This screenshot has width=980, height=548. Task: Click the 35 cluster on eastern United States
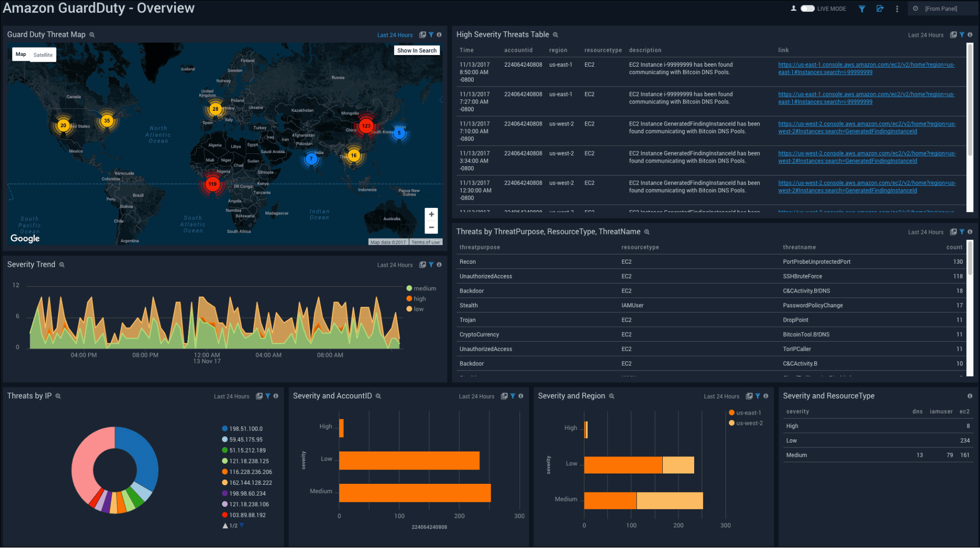point(107,121)
